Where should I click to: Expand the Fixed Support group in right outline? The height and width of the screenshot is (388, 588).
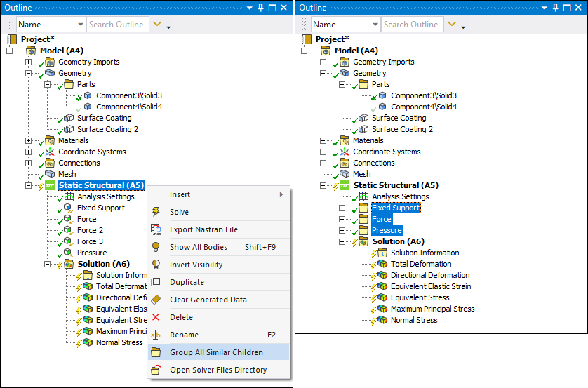tap(342, 208)
